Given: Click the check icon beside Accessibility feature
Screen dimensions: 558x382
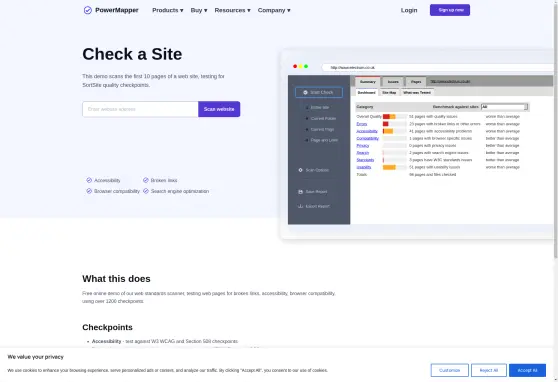Looking at the screenshot, I should pyautogui.click(x=89, y=180).
